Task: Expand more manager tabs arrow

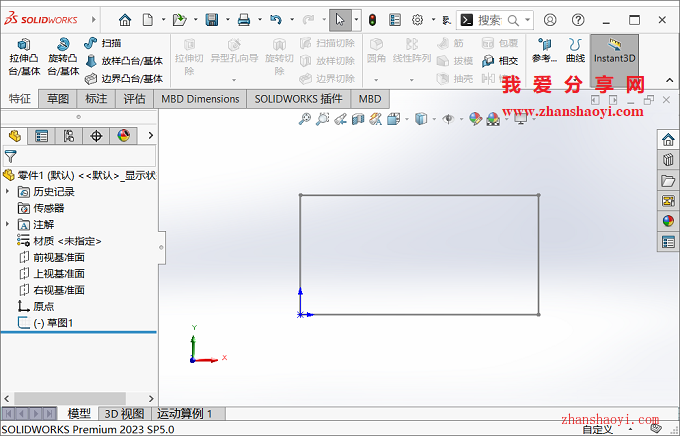Action: (x=150, y=135)
